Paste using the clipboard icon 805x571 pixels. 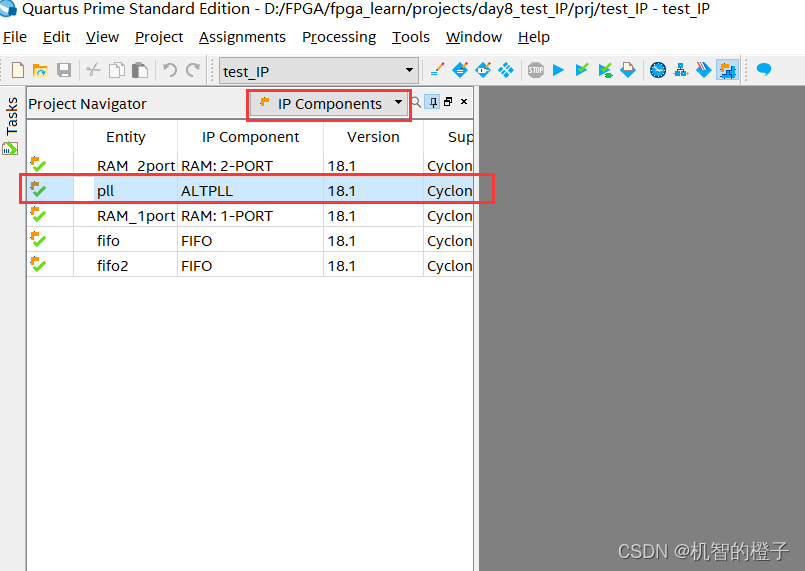(140, 70)
